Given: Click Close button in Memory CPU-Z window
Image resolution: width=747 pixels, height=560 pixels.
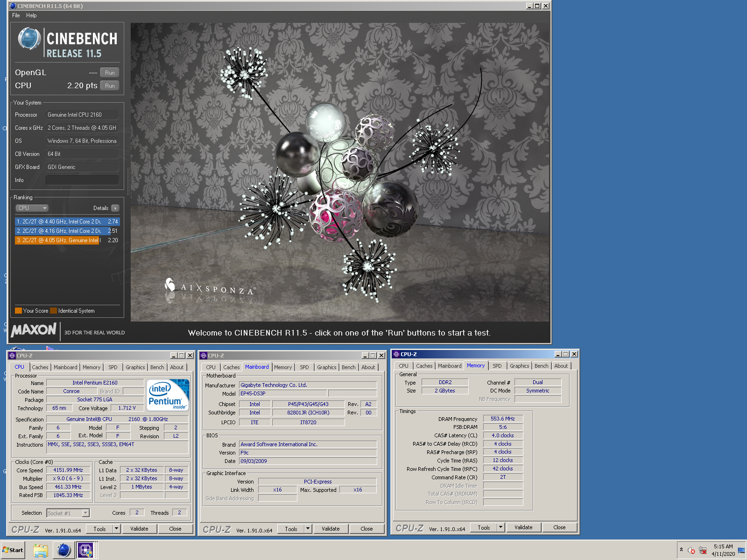Looking at the screenshot, I should 559,527.
